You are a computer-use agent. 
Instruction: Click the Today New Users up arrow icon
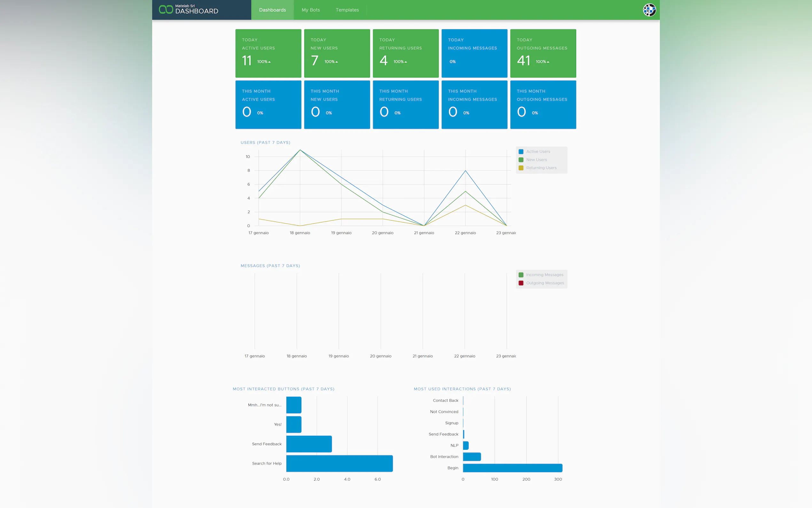[337, 62]
